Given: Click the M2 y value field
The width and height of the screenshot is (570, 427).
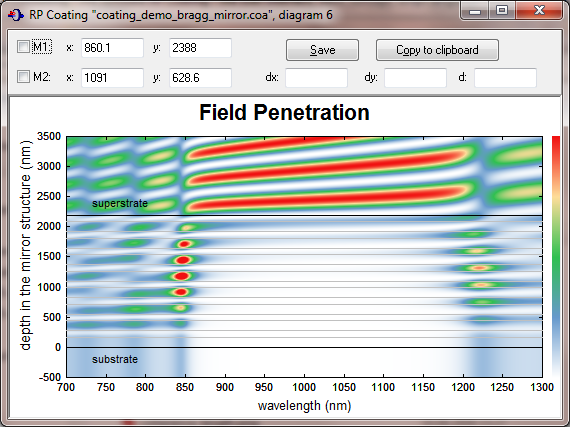Looking at the screenshot, I should (200, 77).
